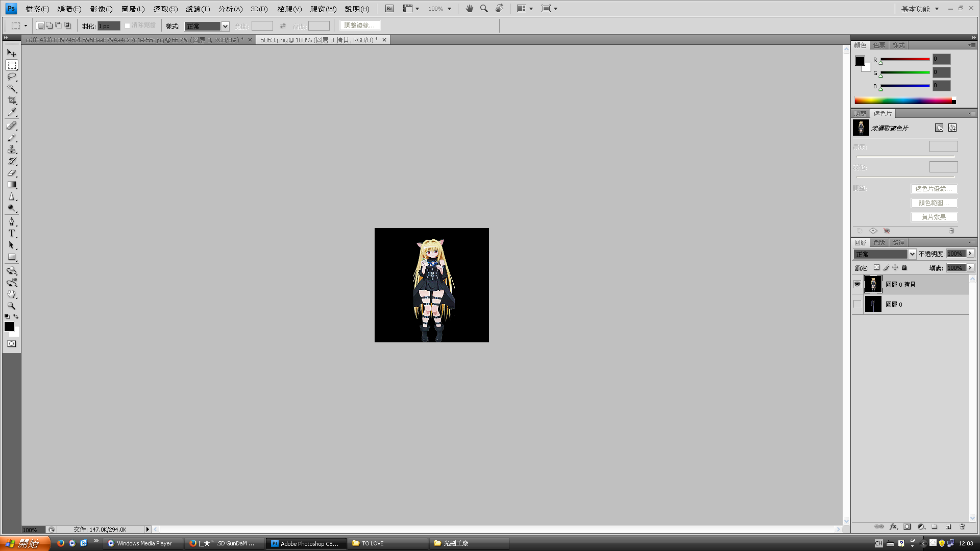The height and width of the screenshot is (551, 980).
Task: Select the Clone Stamp tool
Action: click(x=12, y=149)
